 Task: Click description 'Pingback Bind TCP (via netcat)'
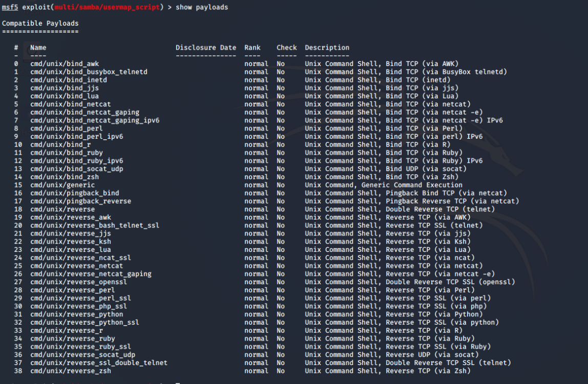[446, 193]
